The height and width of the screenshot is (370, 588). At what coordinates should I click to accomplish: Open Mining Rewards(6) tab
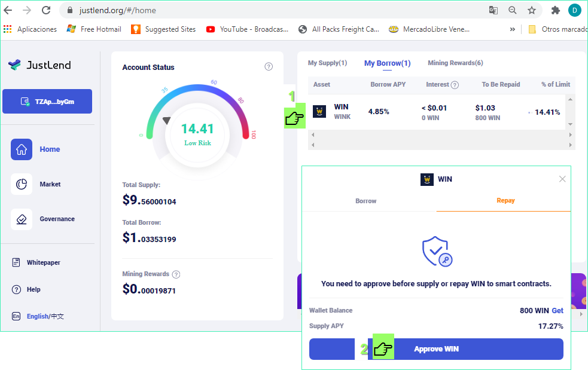(x=455, y=63)
